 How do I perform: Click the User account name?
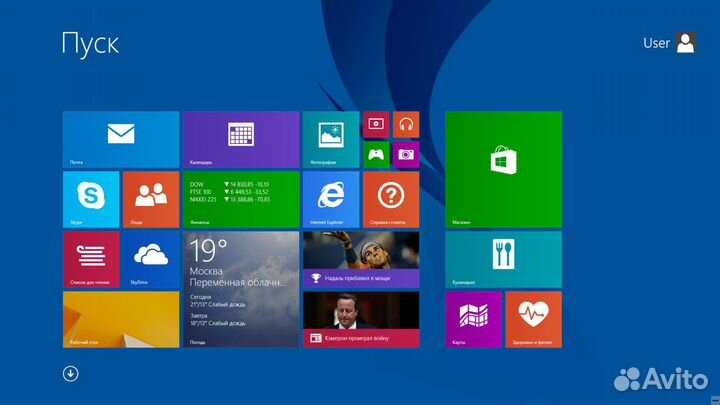[x=656, y=43]
